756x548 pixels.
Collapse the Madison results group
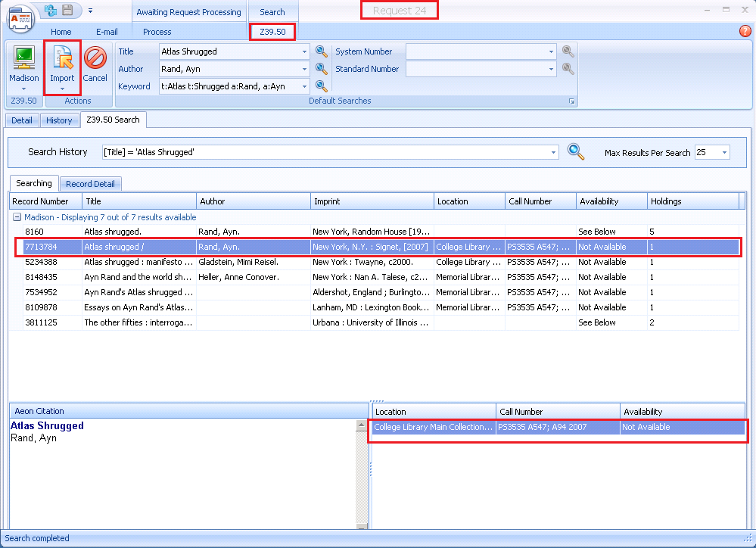17,217
